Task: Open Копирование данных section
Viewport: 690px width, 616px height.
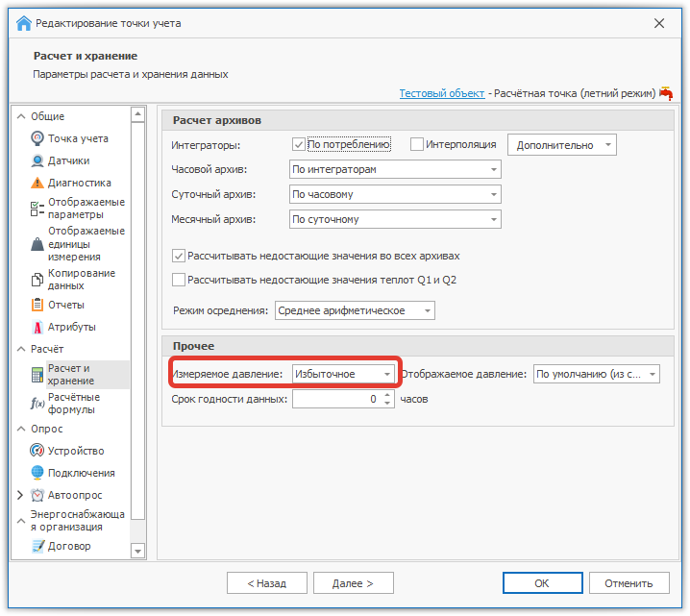Action: click(x=81, y=280)
